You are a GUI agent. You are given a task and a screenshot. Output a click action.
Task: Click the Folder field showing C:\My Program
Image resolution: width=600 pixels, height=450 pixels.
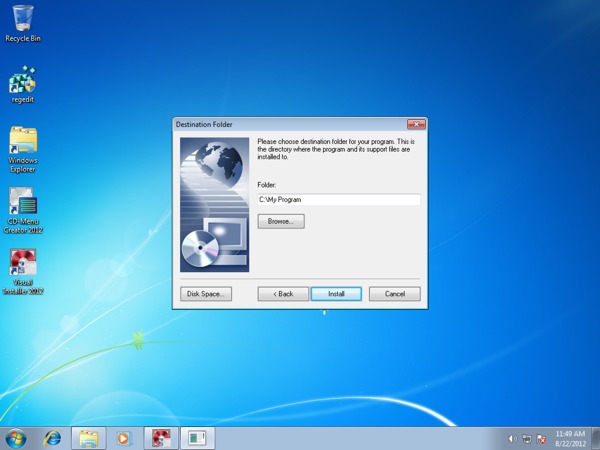click(x=339, y=200)
